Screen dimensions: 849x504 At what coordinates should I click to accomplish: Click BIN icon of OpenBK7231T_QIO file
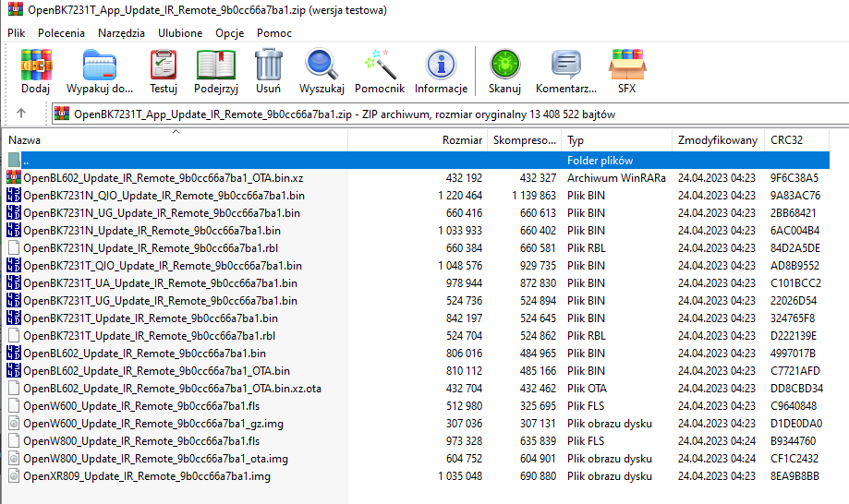tap(14, 266)
